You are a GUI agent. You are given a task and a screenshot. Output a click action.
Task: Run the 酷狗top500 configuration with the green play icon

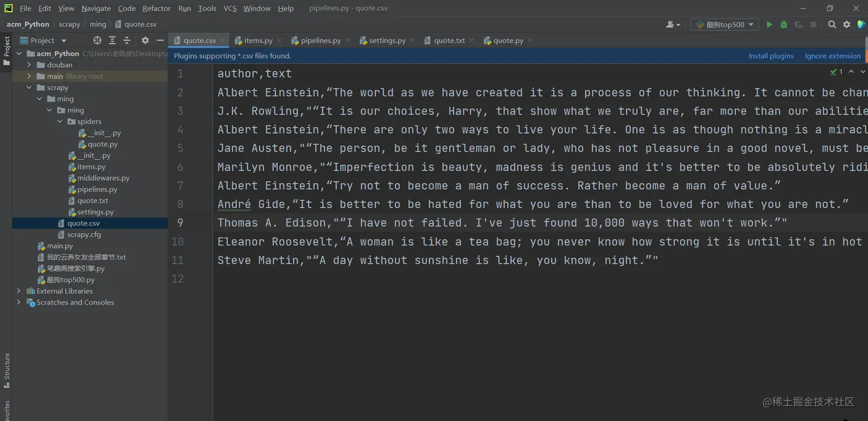pyautogui.click(x=769, y=25)
